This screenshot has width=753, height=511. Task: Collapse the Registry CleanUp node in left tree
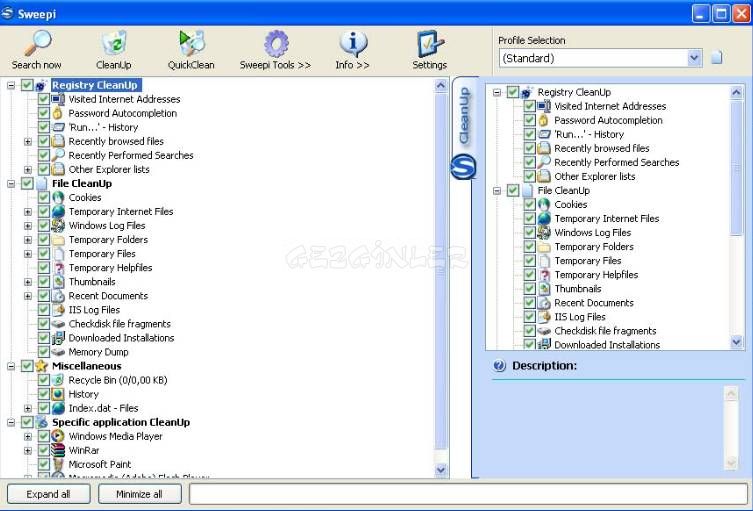(x=11, y=85)
